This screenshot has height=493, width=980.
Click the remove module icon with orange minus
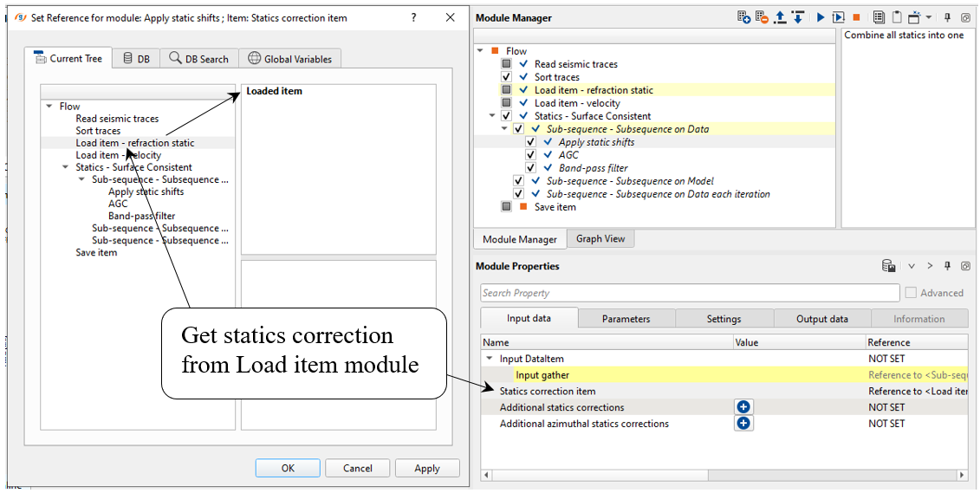pos(761,17)
